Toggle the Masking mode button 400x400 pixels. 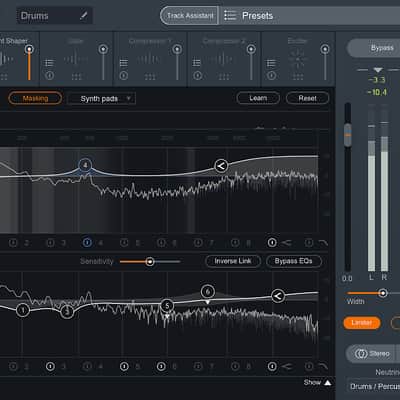coord(35,98)
